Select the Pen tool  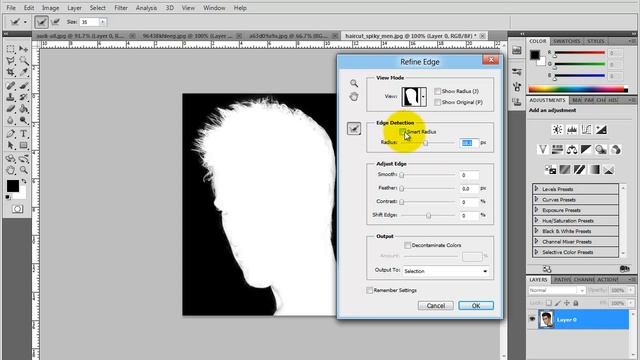pos(11,133)
